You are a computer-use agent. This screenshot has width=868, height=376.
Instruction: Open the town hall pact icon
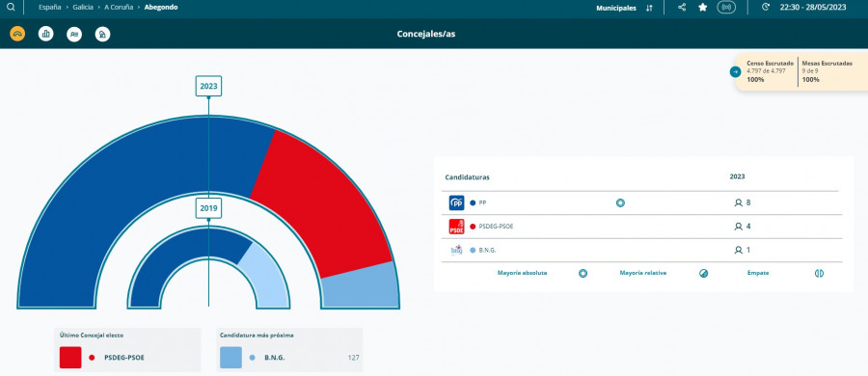click(102, 34)
